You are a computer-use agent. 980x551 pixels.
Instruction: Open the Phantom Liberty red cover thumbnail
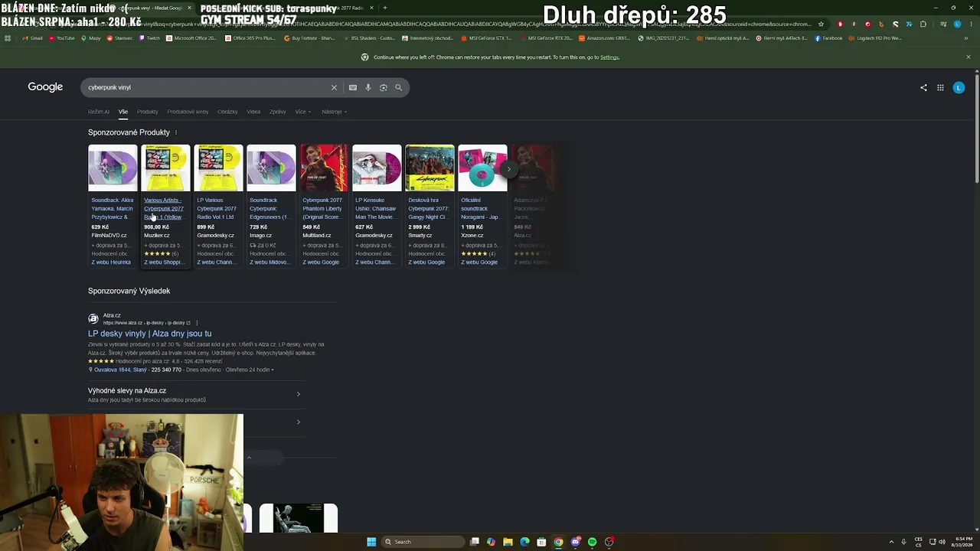(x=324, y=168)
